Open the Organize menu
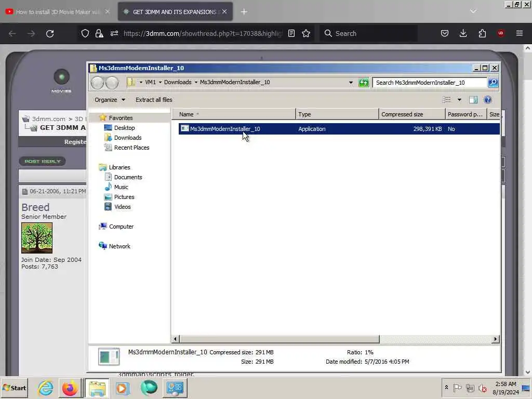 click(x=110, y=100)
